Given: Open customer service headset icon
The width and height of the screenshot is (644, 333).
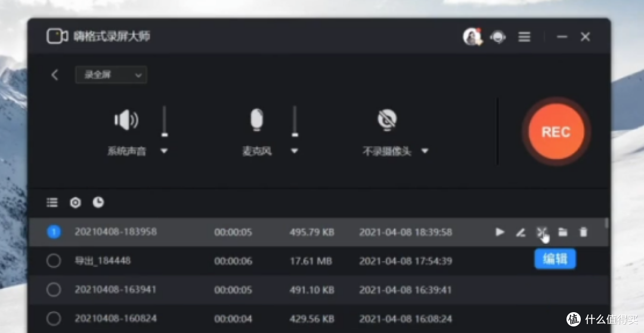Looking at the screenshot, I should coord(498,37).
